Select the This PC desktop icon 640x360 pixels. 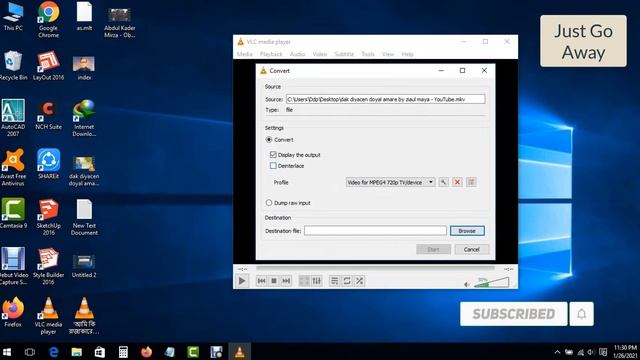(13, 16)
